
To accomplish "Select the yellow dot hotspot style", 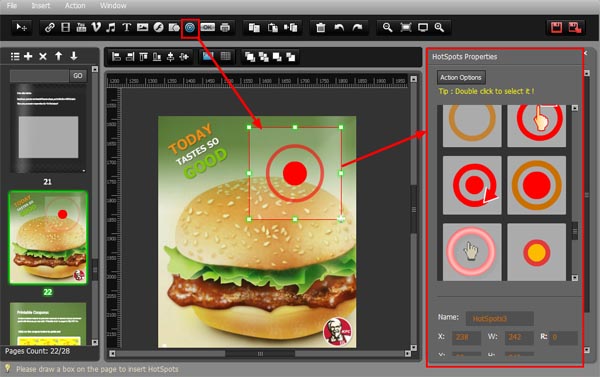I will click(536, 252).
